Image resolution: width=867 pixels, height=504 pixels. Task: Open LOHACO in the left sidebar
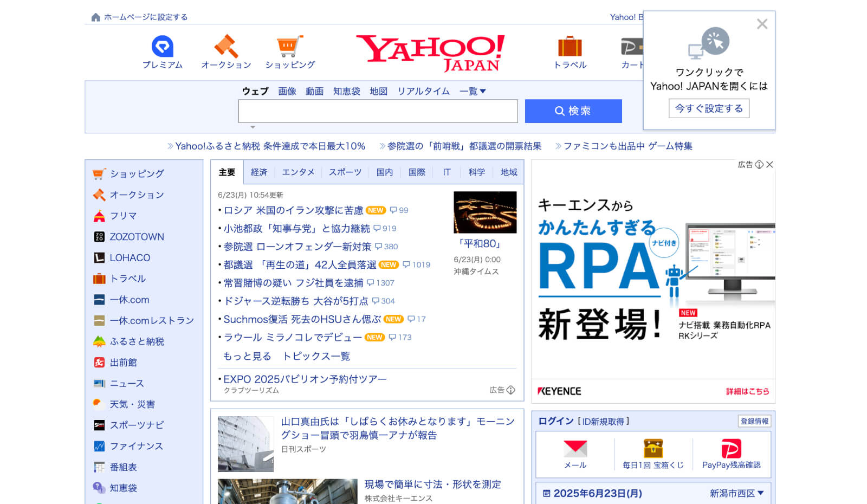pyautogui.click(x=130, y=258)
